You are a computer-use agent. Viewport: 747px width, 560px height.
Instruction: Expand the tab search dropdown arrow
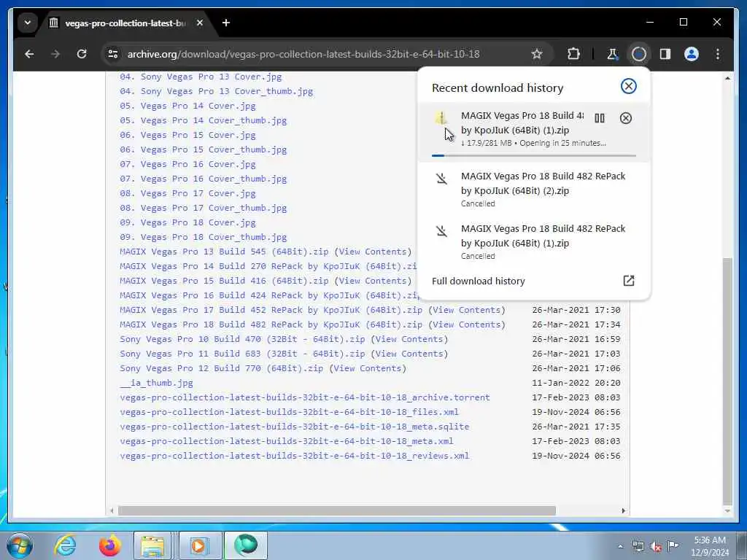click(x=28, y=23)
